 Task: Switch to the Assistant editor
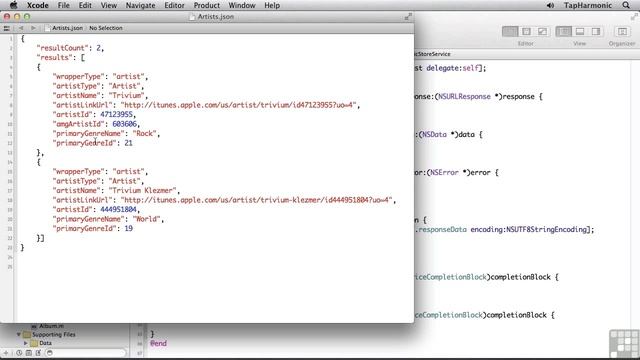tap(527, 31)
